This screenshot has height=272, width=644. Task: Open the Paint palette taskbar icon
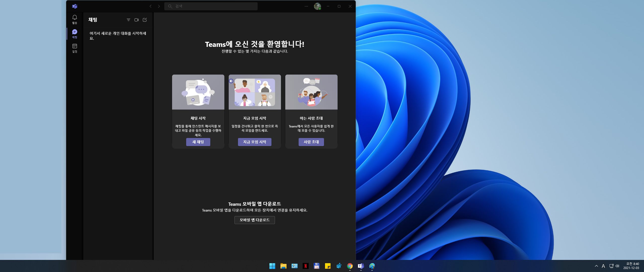click(x=372, y=266)
